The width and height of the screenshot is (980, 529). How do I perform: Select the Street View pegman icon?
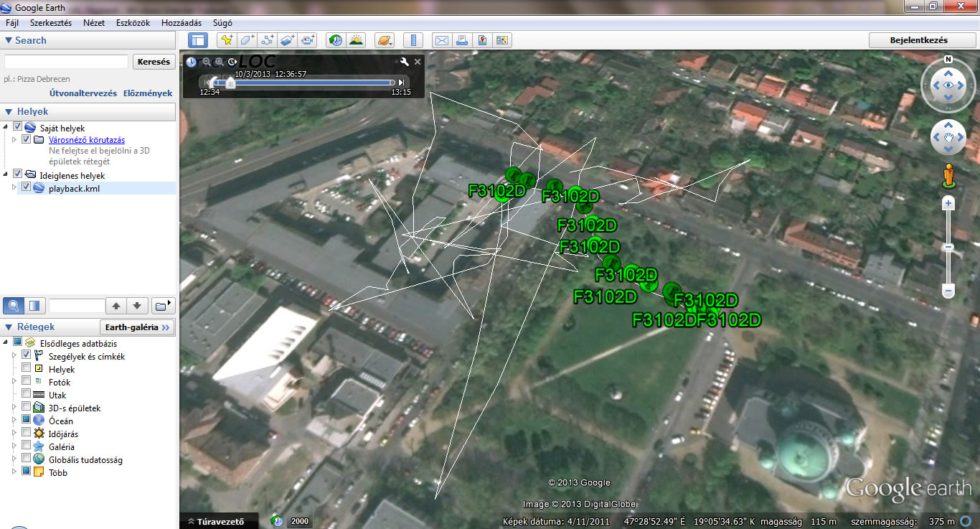click(948, 176)
